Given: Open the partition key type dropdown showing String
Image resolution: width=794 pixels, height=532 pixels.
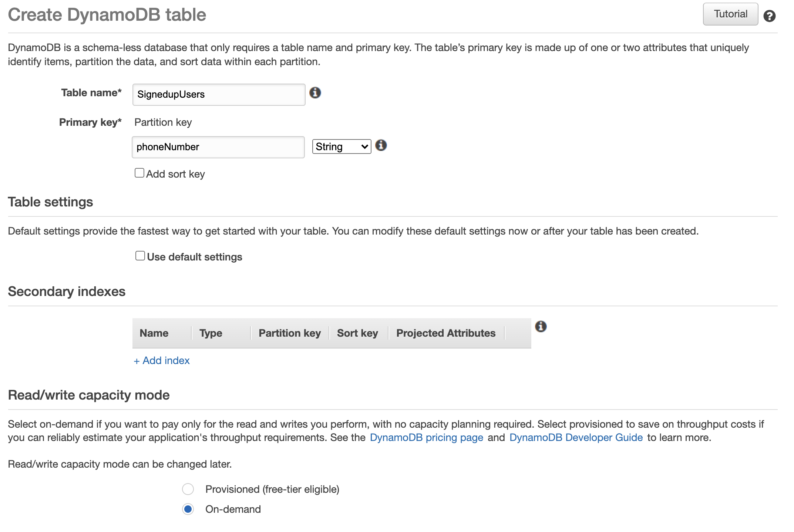Looking at the screenshot, I should (x=341, y=146).
